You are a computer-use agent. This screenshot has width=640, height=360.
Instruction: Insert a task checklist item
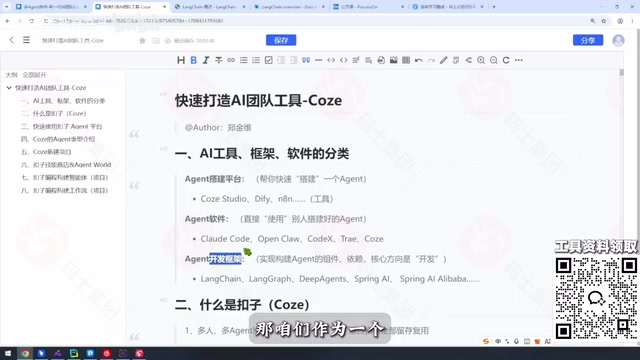click(269, 60)
